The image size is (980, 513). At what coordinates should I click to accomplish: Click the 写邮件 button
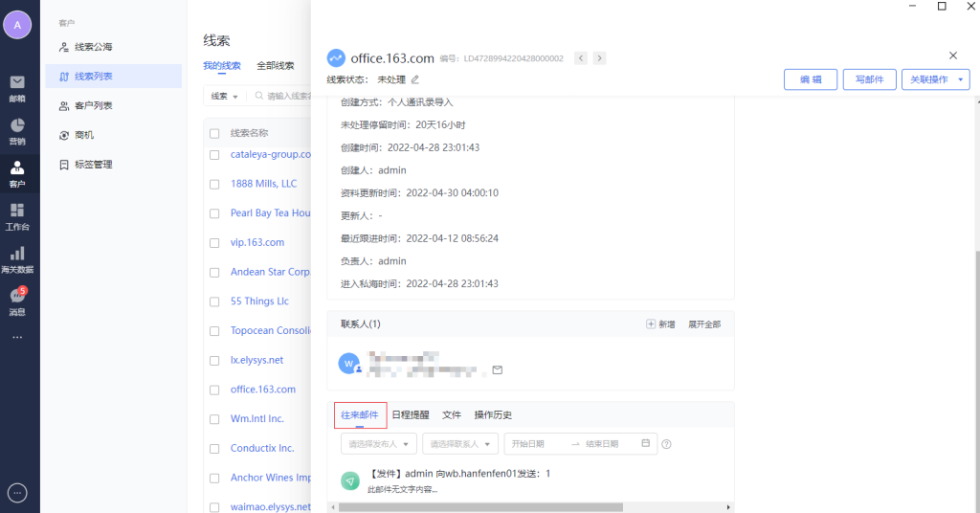869,79
